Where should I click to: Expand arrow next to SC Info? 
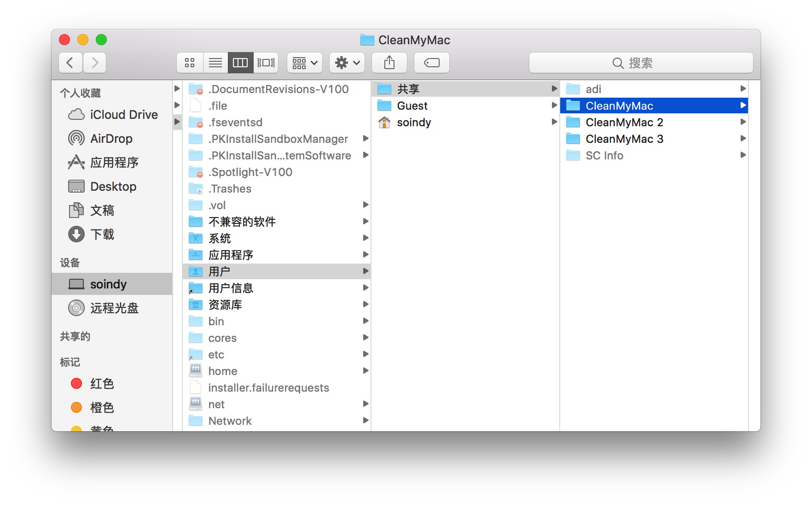pos(743,155)
